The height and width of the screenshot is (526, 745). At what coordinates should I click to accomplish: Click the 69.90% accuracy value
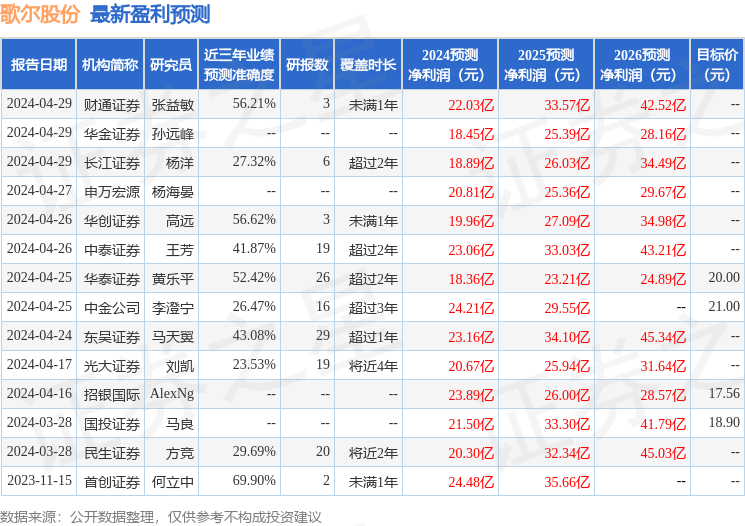[x=254, y=480]
